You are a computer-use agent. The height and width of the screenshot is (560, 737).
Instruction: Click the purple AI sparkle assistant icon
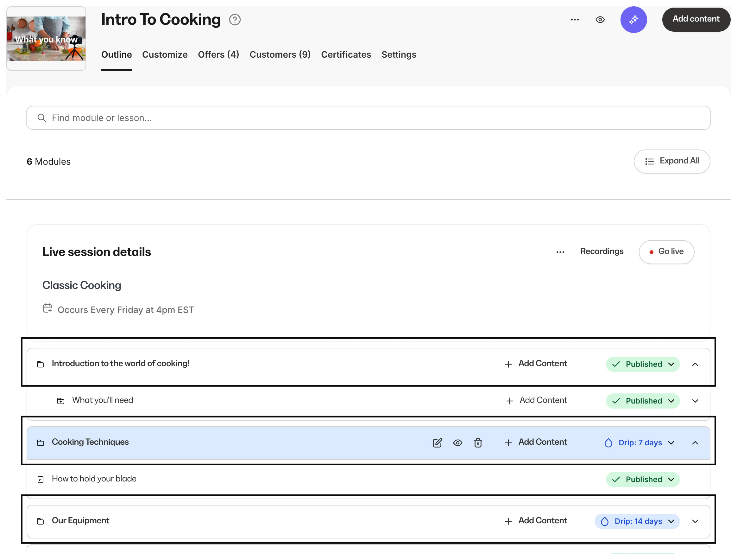tap(633, 20)
